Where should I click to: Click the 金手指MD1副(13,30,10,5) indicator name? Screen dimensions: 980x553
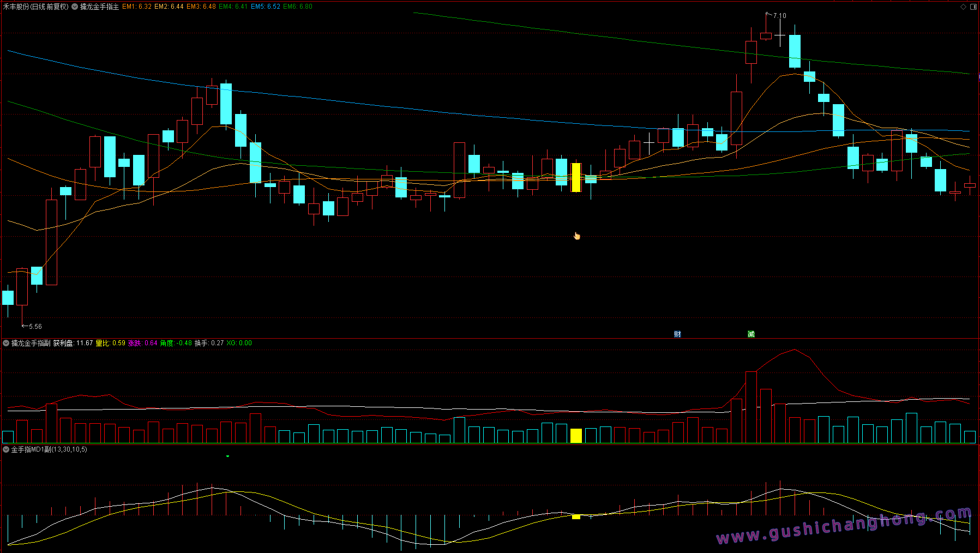49,449
